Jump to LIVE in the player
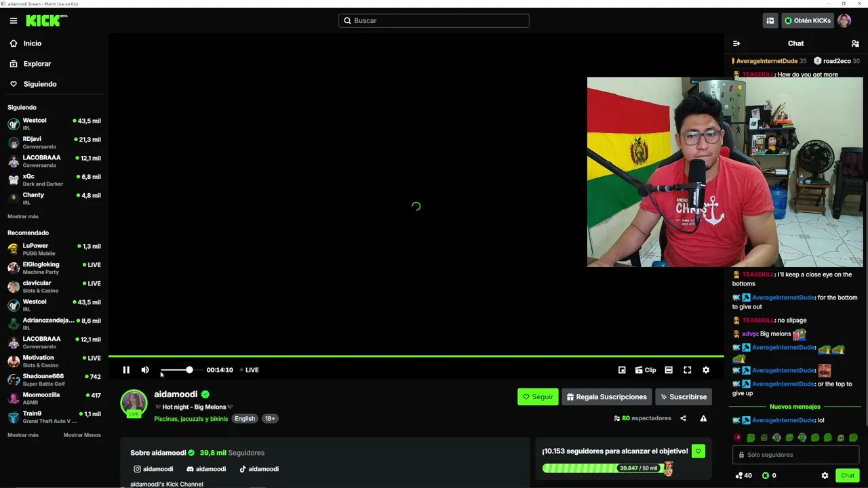Screen dimensions: 868x488 250,370
